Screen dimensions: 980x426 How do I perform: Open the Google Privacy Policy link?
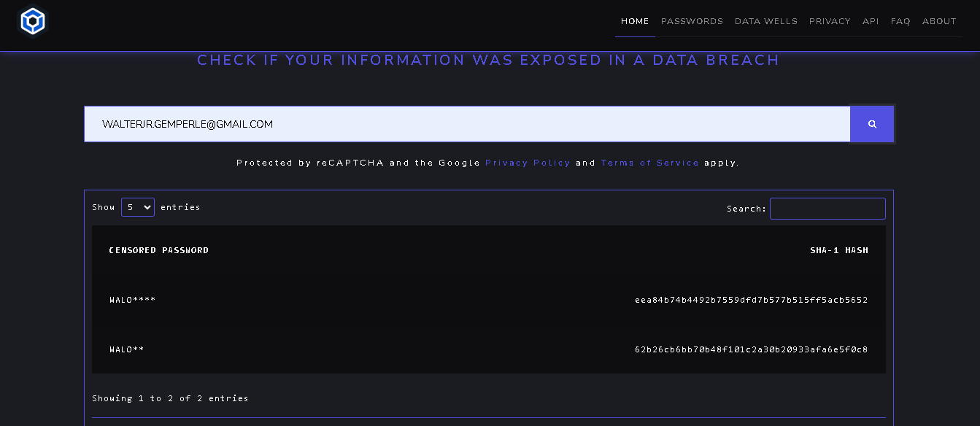click(528, 163)
